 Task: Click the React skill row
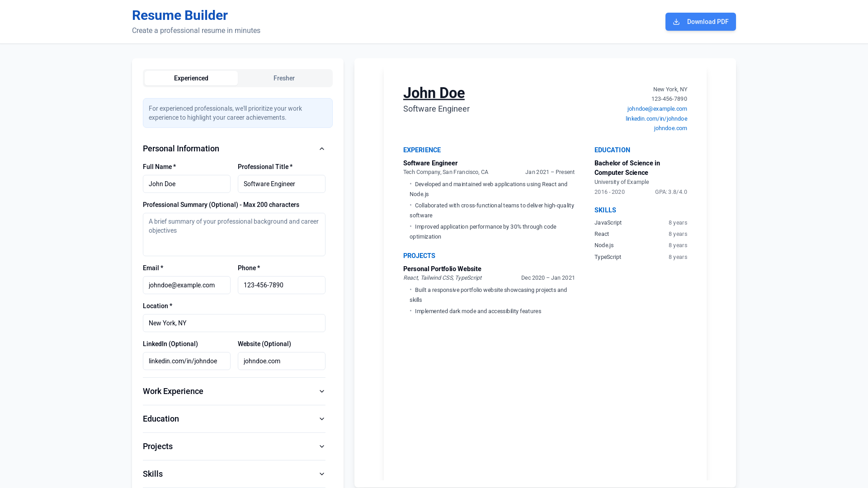click(641, 234)
